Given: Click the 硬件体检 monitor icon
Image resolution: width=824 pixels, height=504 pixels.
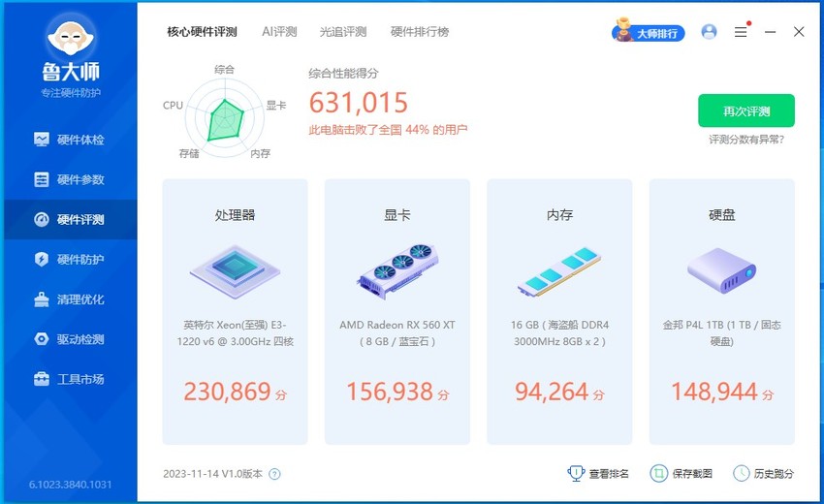Looking at the screenshot, I should point(41,140).
